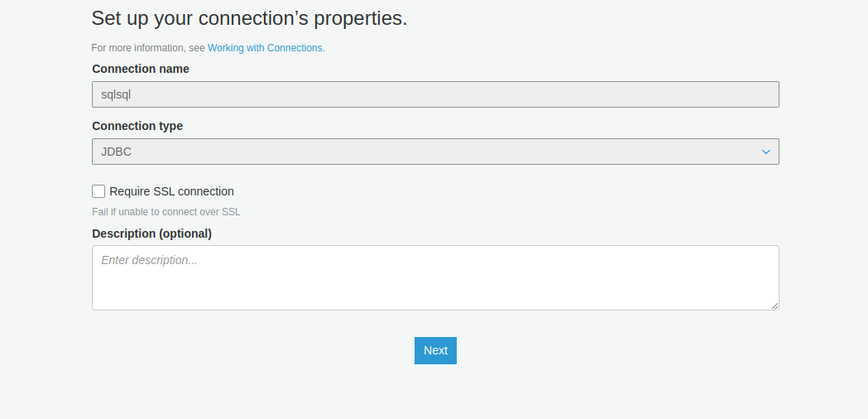Click 'For more information, see' text
The height and width of the screenshot is (419, 868).
coord(148,48)
